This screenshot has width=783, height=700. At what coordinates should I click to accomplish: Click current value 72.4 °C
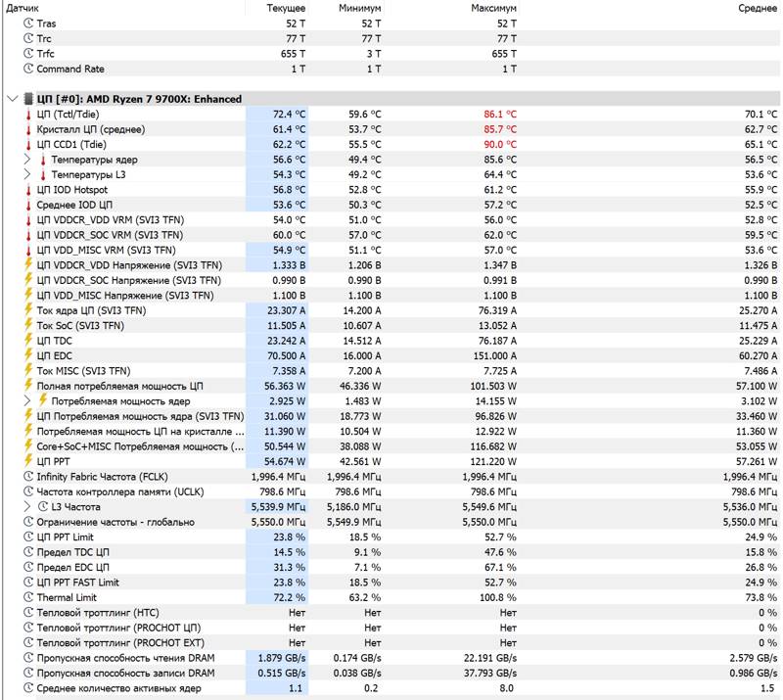(x=289, y=115)
